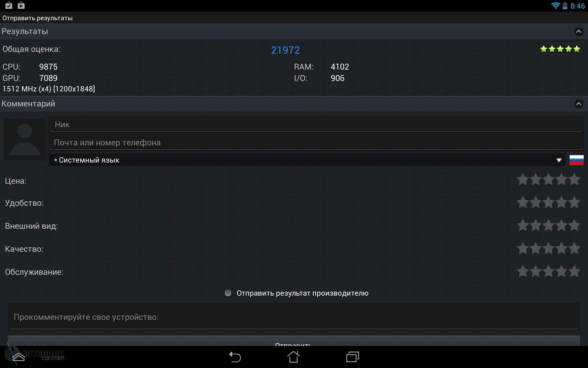Image resolution: width=588 pixels, height=368 pixels.
Task: Rate 'Качество' with the fourth star
Action: [x=561, y=248]
